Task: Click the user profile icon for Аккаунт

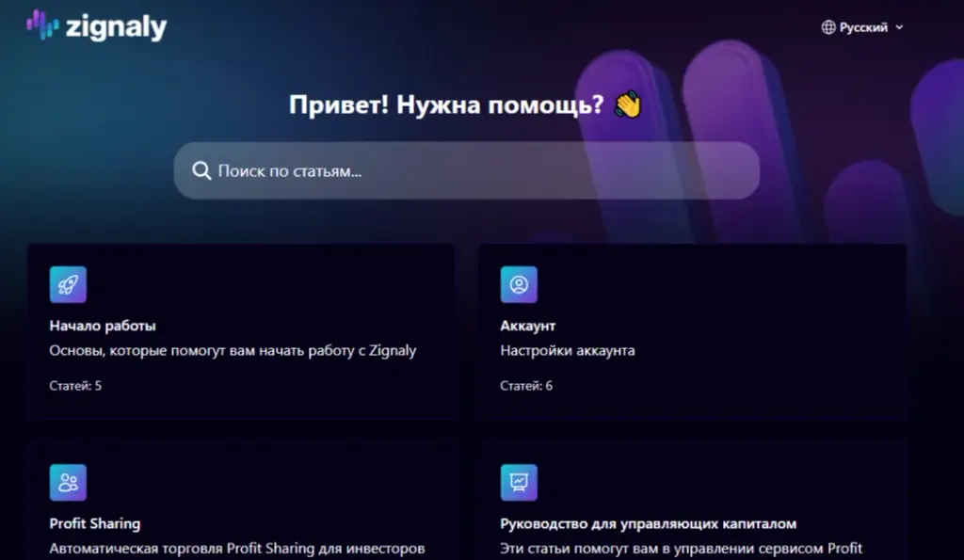Action: click(519, 284)
